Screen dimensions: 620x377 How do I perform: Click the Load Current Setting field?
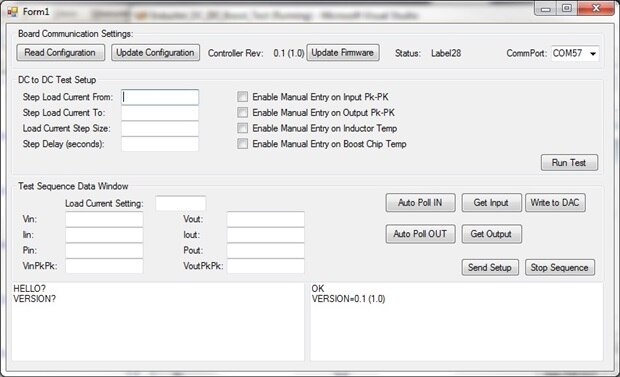pyautogui.click(x=181, y=203)
